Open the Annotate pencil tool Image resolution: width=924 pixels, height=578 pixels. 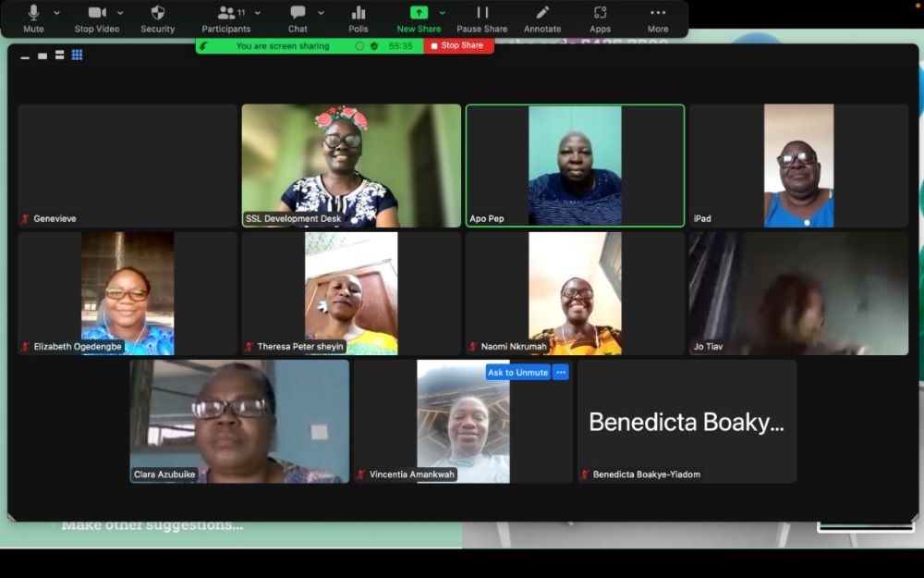pyautogui.click(x=542, y=13)
